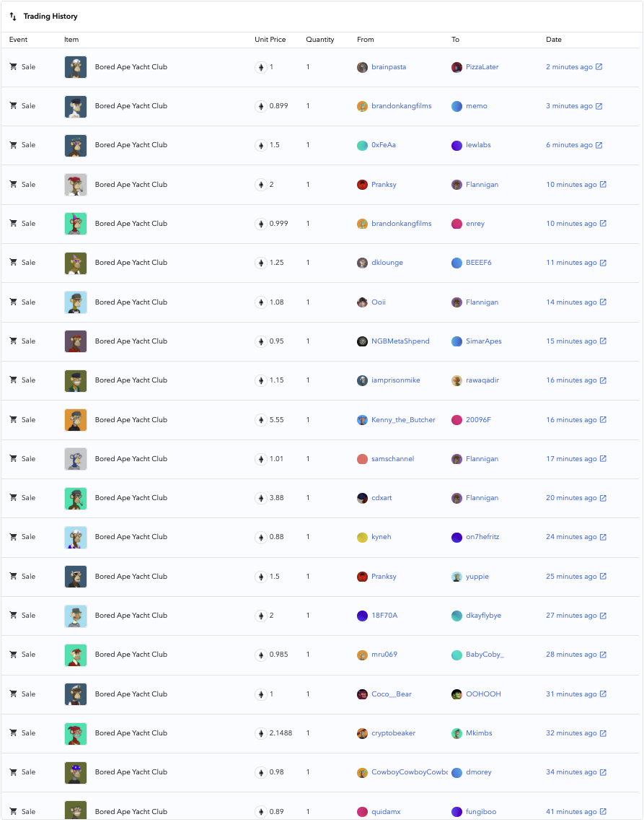This screenshot has height=822, width=644.
Task: Open buyer profile fungiboo
Action: (481, 811)
